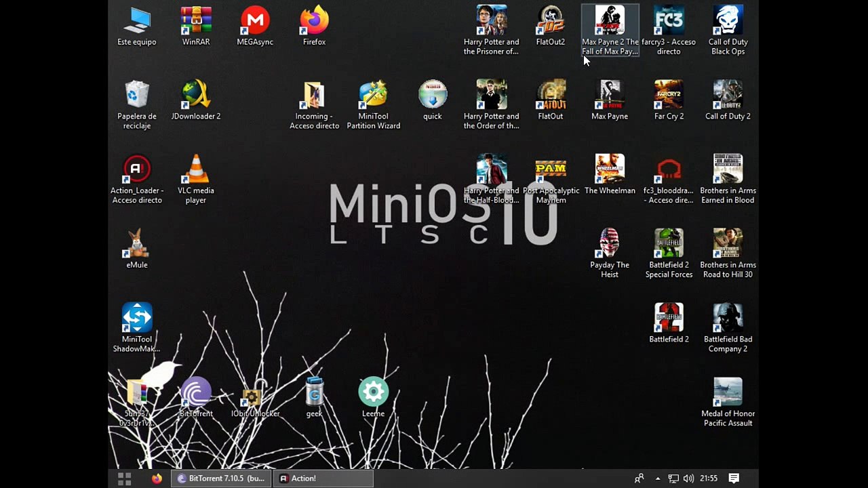The width and height of the screenshot is (868, 488).
Task: Open the notification action center
Action: (734, 479)
